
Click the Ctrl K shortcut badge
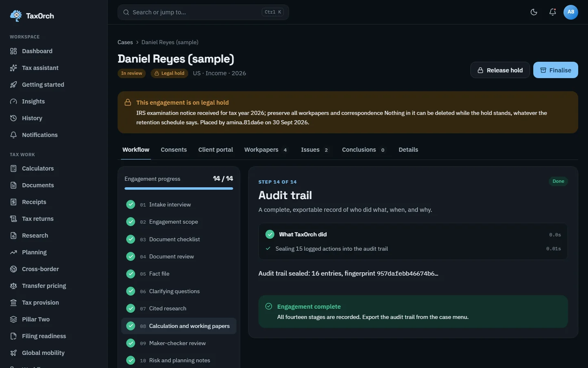click(x=273, y=12)
